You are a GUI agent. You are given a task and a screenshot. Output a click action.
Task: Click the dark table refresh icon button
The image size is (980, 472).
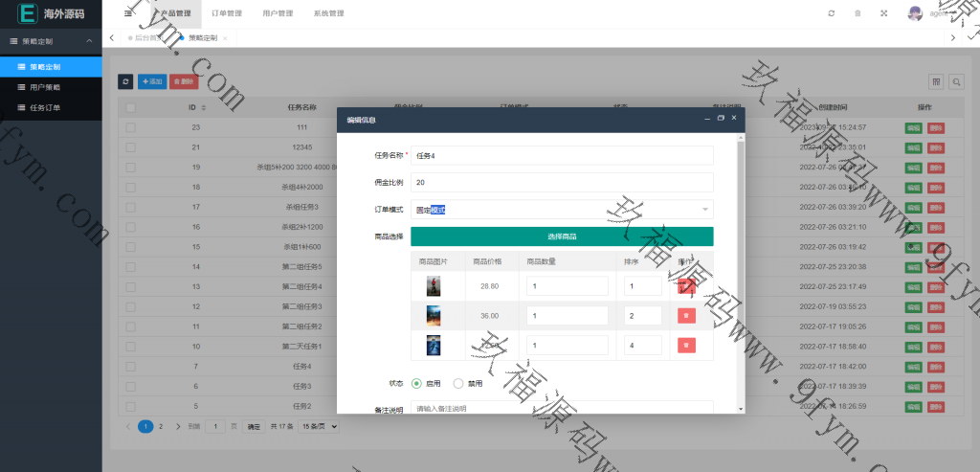coord(125,82)
